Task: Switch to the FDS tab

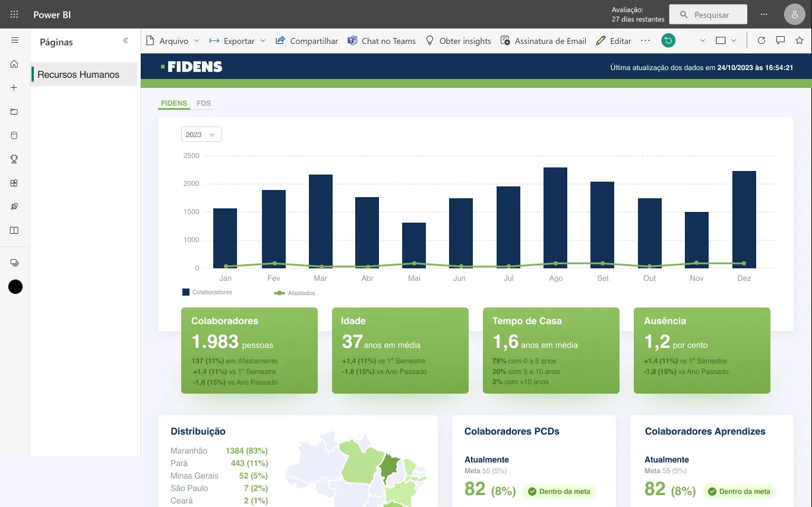Action: click(x=204, y=103)
